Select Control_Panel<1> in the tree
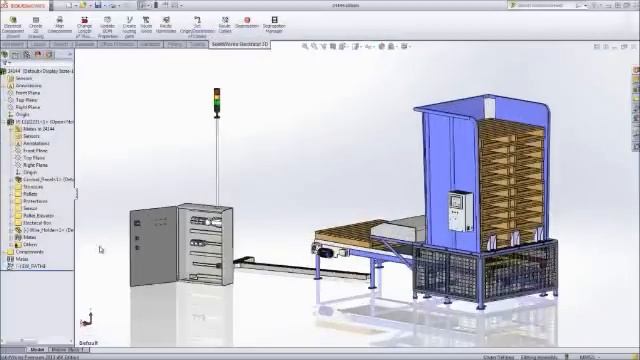 click(44, 180)
